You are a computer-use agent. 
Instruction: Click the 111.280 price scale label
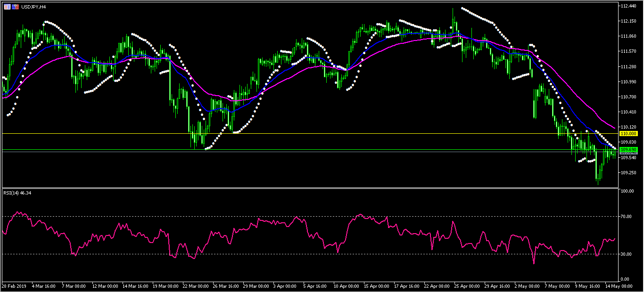tap(629, 67)
